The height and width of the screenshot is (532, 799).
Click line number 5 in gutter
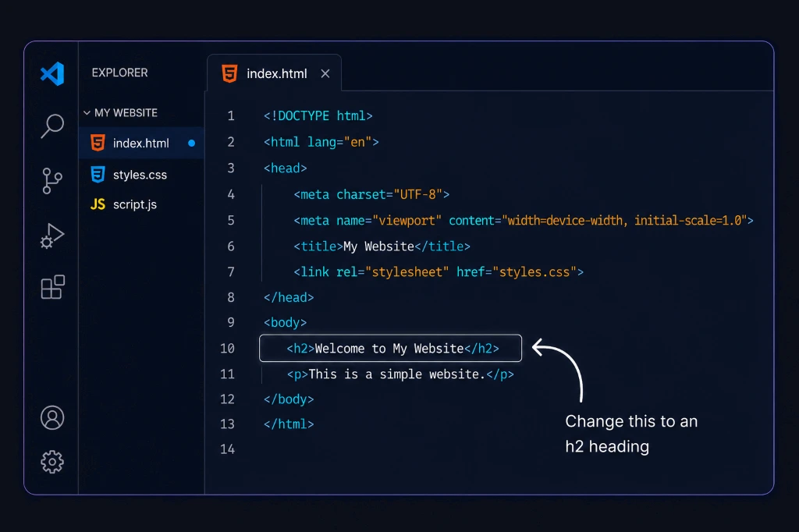pyautogui.click(x=231, y=221)
